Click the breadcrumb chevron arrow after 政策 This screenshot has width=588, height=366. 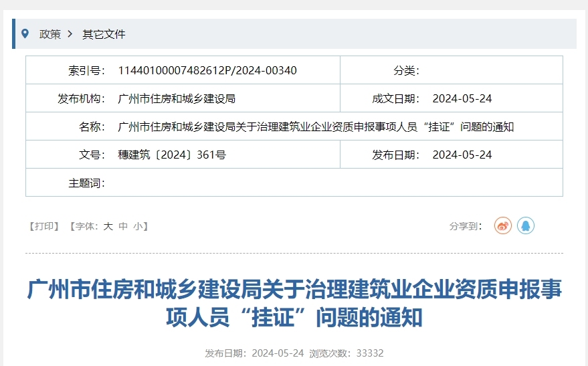point(70,34)
